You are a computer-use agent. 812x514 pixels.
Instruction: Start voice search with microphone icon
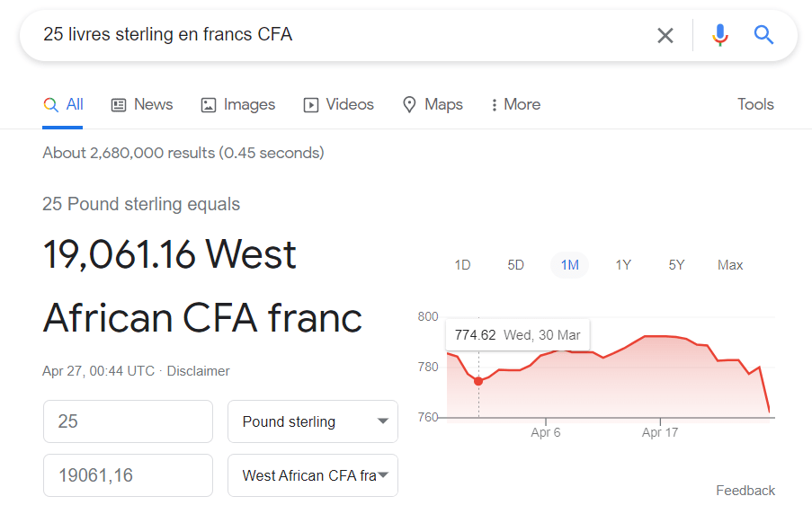[x=719, y=35]
